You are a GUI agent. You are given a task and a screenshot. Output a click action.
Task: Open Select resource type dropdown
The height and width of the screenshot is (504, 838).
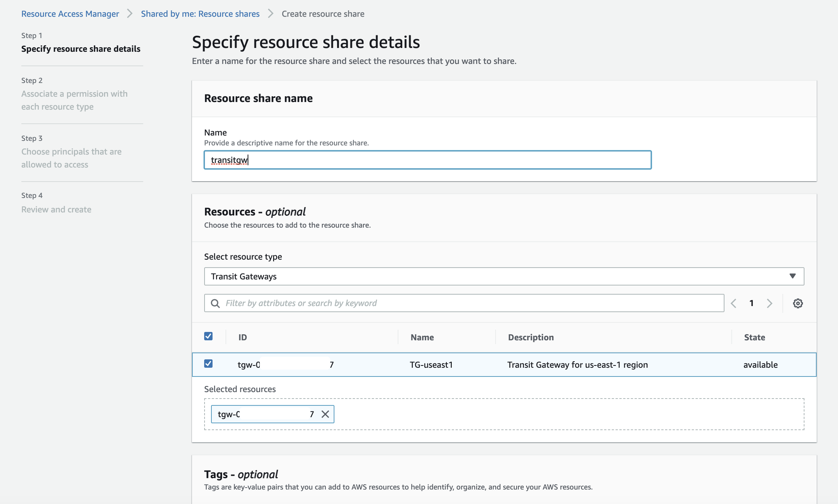pyautogui.click(x=504, y=276)
